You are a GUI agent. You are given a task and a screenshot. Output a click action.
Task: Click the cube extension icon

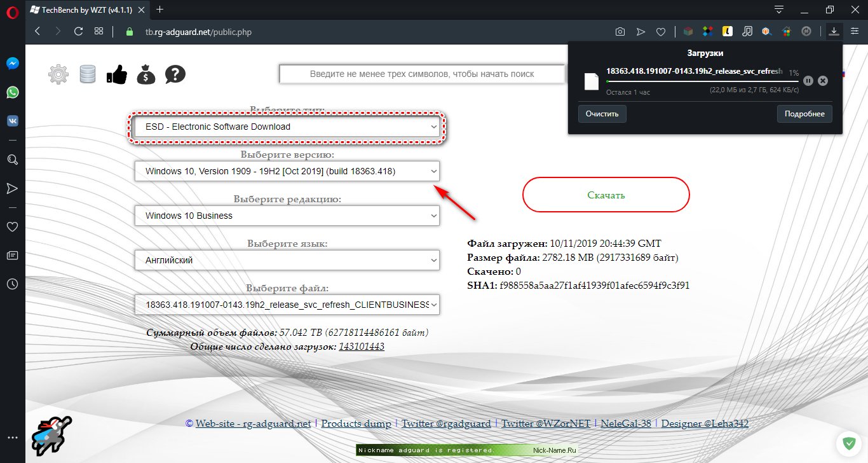(688, 31)
